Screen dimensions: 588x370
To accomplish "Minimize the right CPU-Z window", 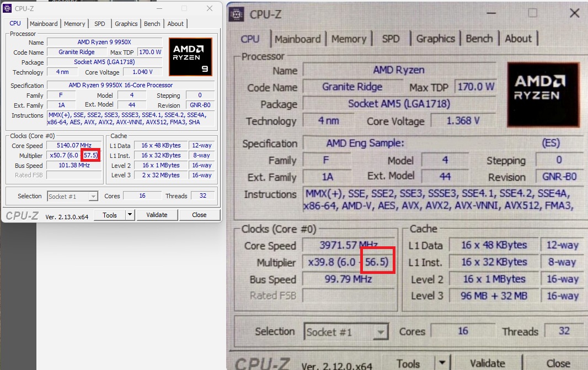I will [491, 13].
